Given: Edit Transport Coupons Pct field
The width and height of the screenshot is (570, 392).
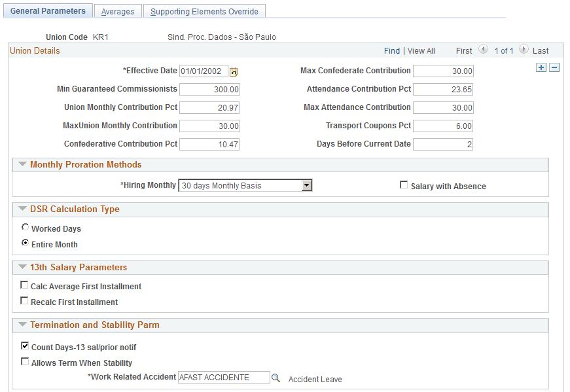Looking at the screenshot, I should (x=443, y=126).
